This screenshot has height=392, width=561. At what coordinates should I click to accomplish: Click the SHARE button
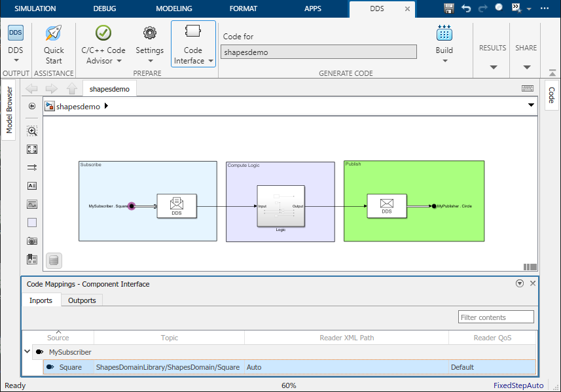click(526, 47)
